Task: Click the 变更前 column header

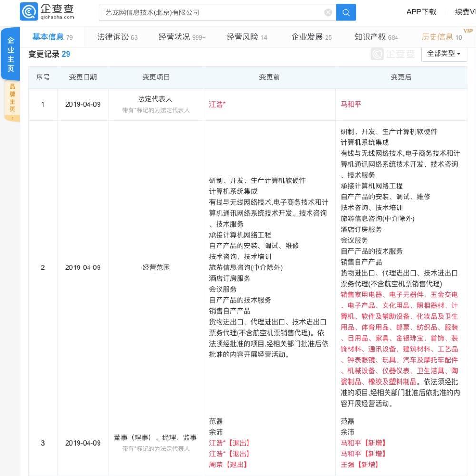Action: [269, 77]
